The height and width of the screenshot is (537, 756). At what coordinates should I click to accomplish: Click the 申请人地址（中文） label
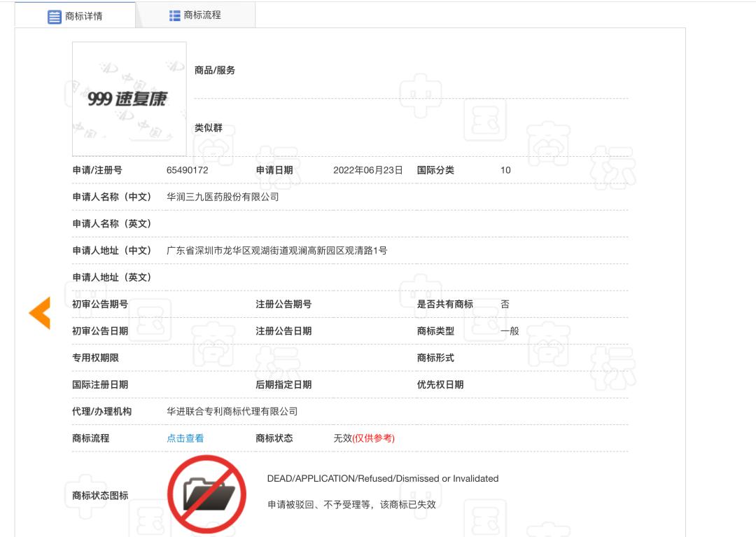112,251
